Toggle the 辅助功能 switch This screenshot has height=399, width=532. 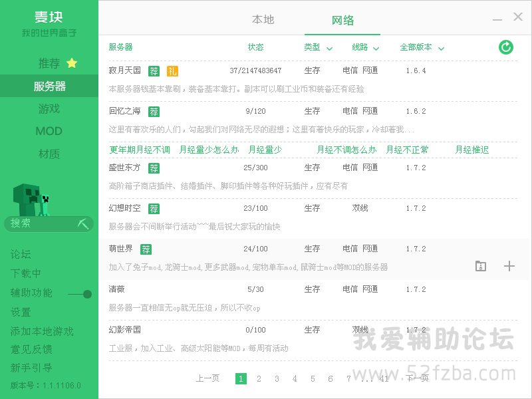[x=80, y=294]
